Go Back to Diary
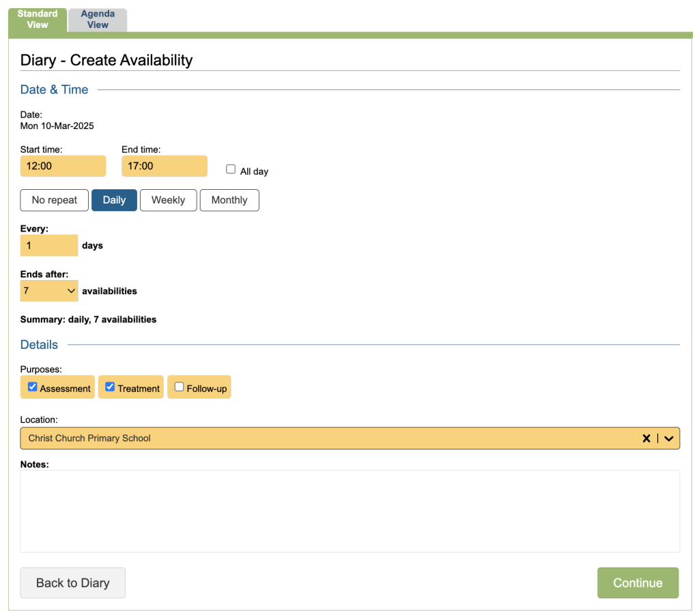The image size is (699, 616). [72, 583]
